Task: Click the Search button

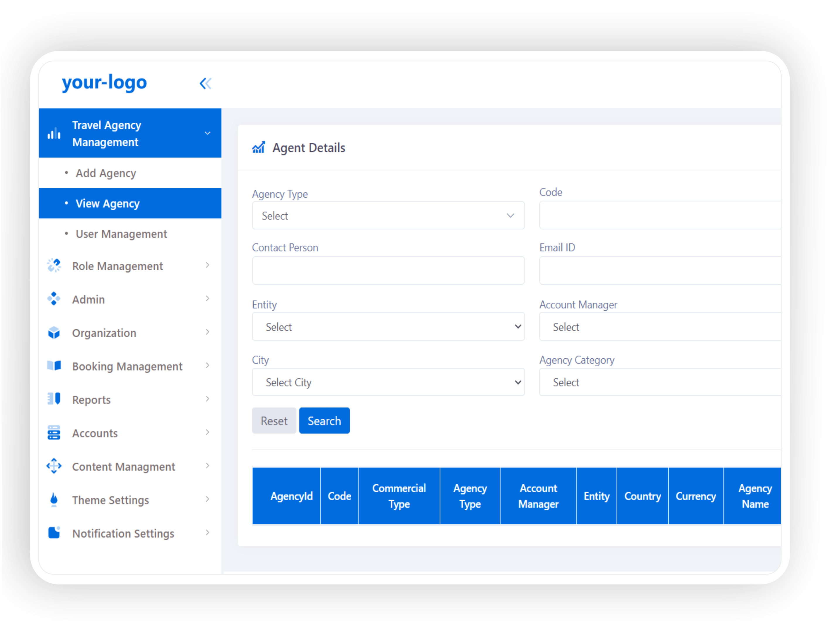Action: coord(324,421)
